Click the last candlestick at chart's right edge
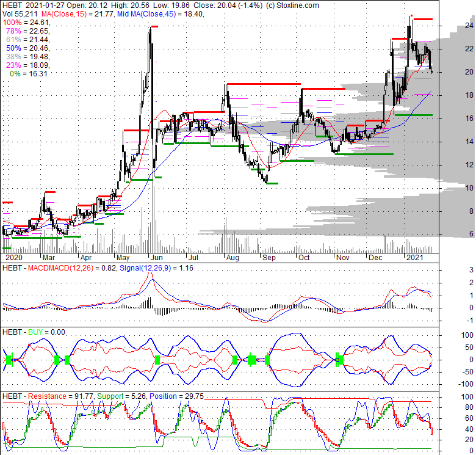Screen dimensions: 476x455 [x=432, y=71]
